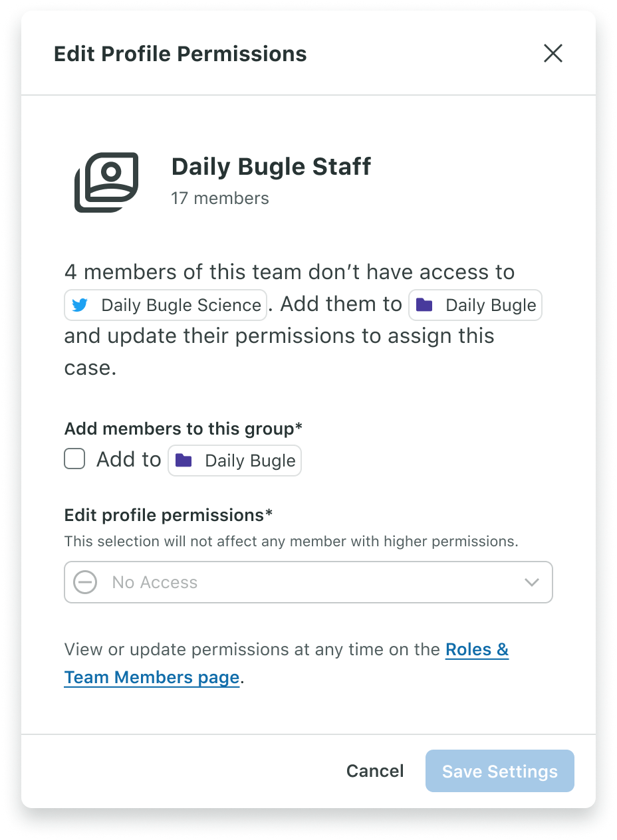Click the Daily Bugle Staff team name
This screenshot has width=617, height=840.
[x=271, y=166]
